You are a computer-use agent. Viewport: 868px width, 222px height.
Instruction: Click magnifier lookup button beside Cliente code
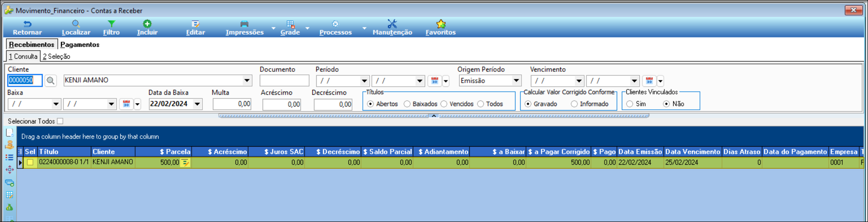click(51, 81)
